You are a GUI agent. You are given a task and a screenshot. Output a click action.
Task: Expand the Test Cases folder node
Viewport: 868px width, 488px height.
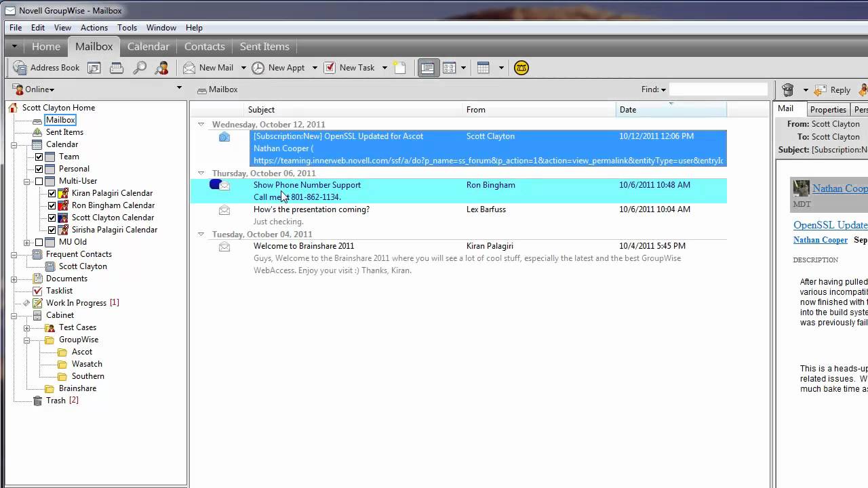pos(26,327)
